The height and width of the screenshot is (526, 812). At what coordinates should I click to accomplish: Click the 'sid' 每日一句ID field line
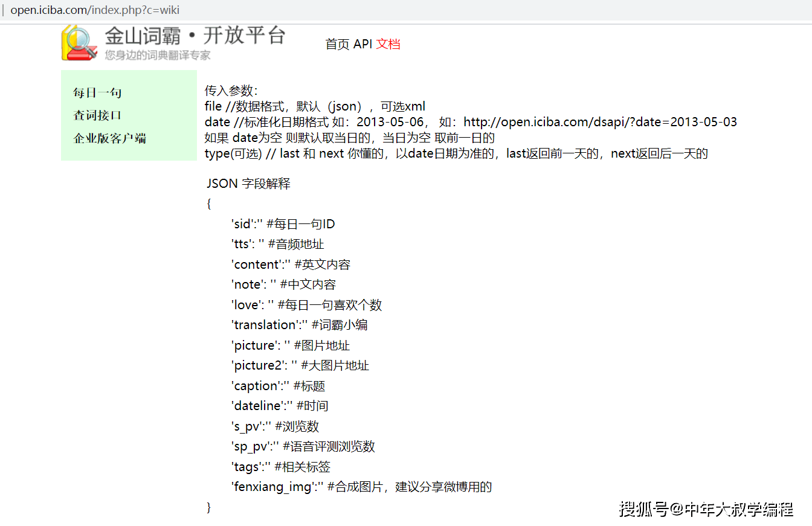tap(283, 224)
